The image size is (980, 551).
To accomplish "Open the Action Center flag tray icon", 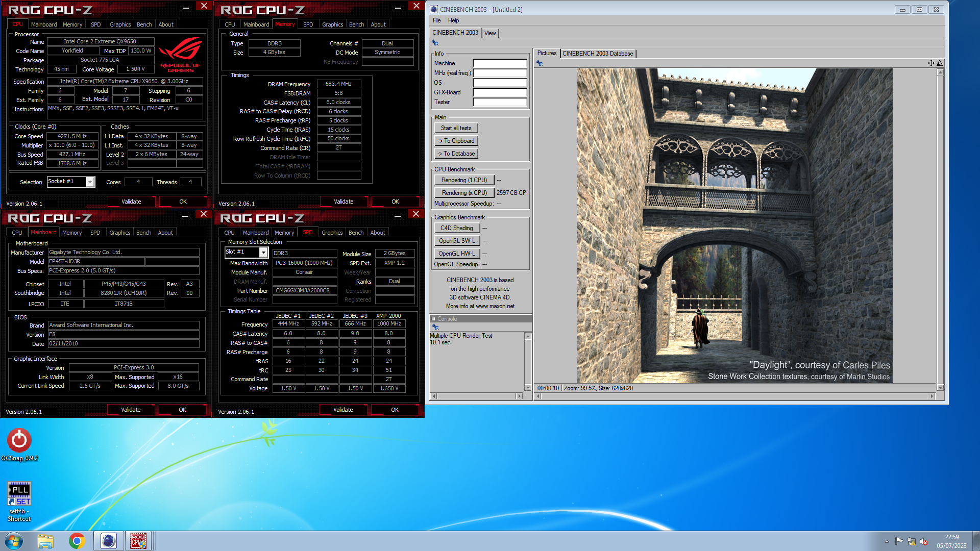I will (899, 541).
